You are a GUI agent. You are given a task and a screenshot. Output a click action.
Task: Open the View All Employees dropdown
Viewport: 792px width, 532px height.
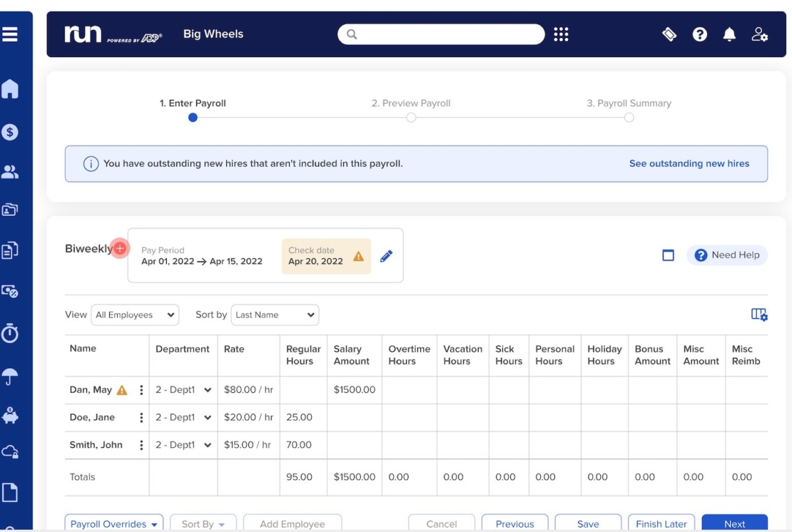(x=135, y=314)
